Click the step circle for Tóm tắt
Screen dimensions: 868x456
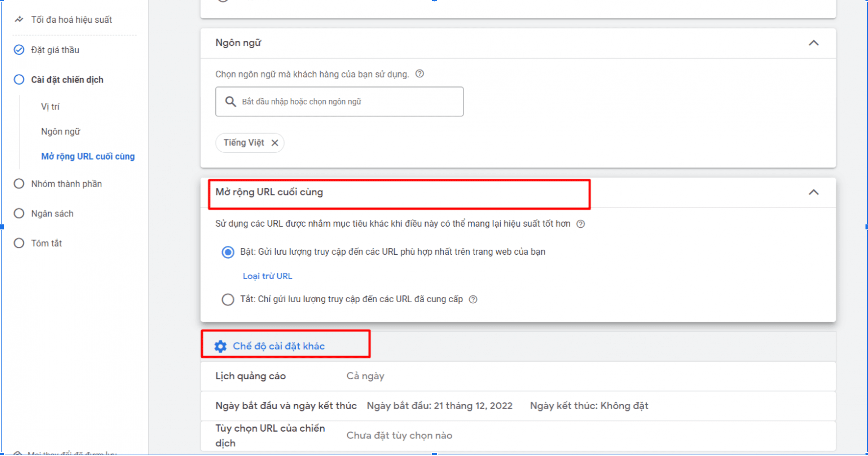(19, 243)
